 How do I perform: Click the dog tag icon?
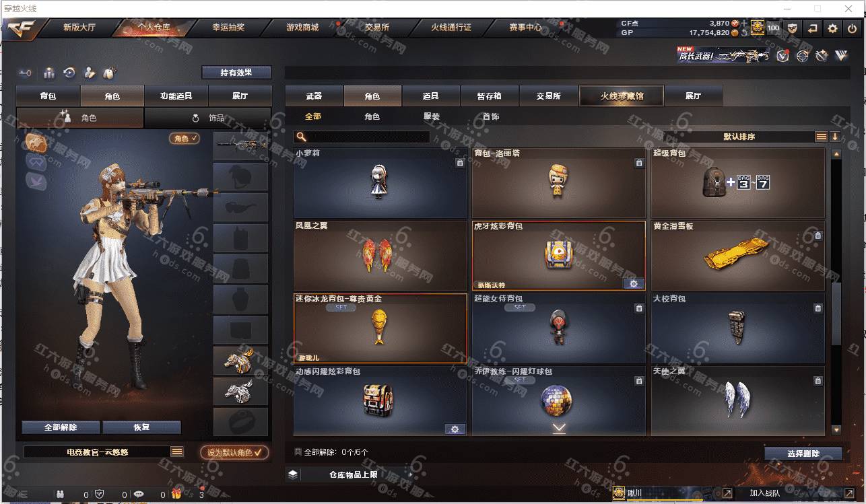coord(110,73)
